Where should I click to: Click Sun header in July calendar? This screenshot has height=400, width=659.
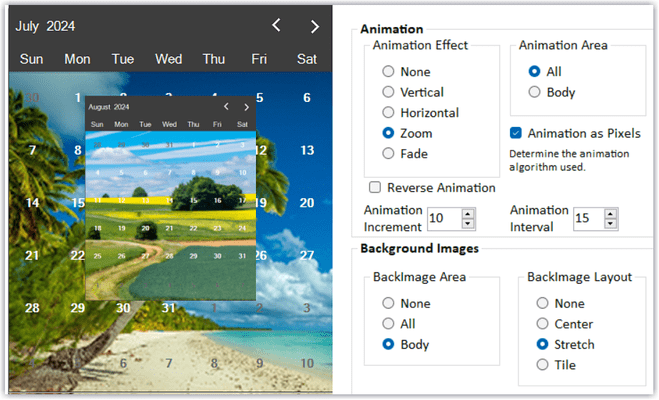[x=32, y=59]
